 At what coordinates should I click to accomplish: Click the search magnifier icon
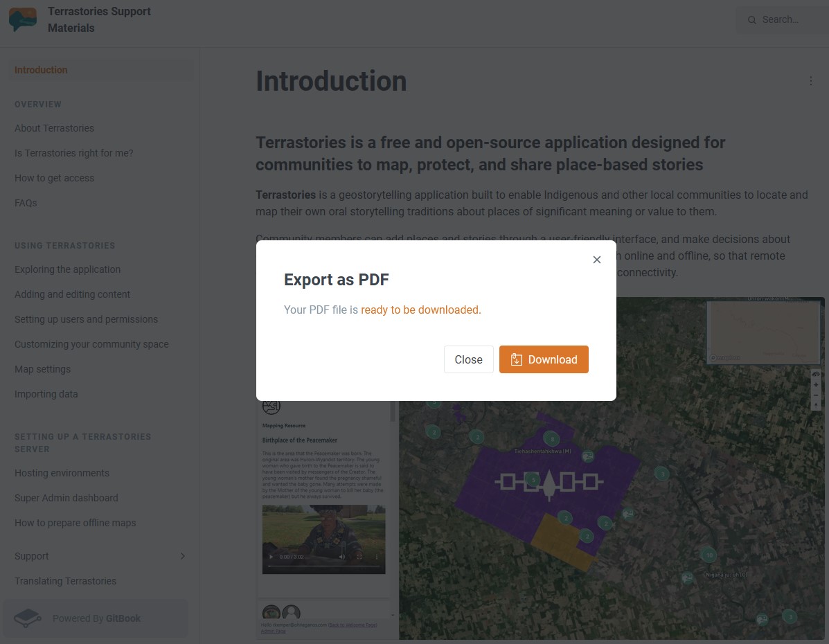(x=751, y=20)
